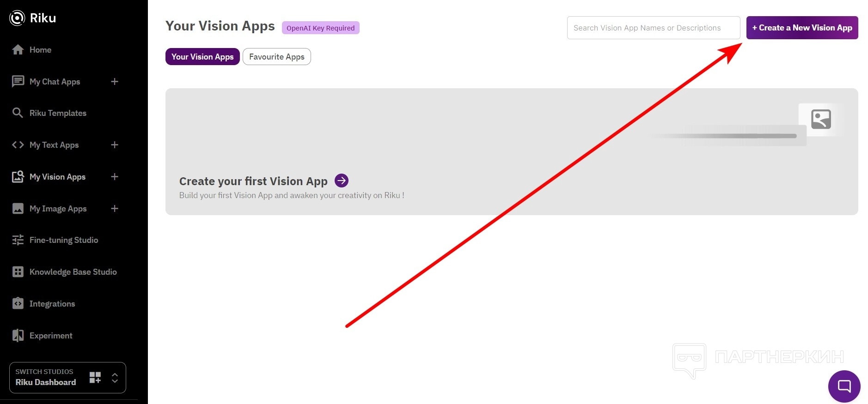Open My Text Apps section

click(x=54, y=145)
